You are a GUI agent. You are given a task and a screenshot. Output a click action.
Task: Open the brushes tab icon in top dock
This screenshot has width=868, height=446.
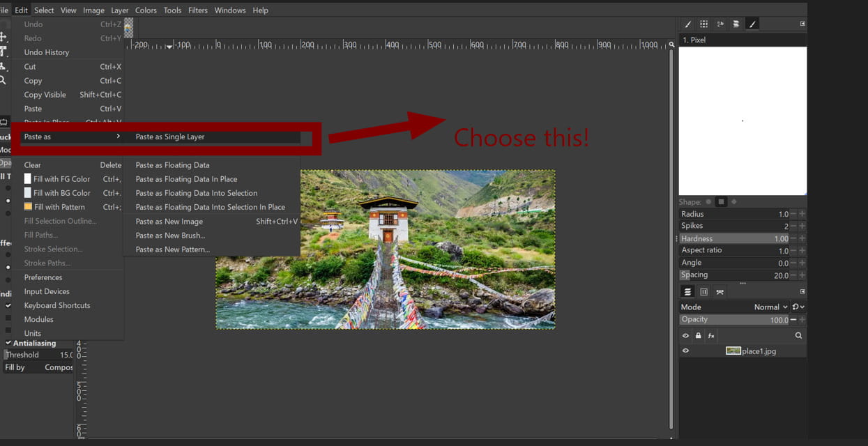[687, 24]
